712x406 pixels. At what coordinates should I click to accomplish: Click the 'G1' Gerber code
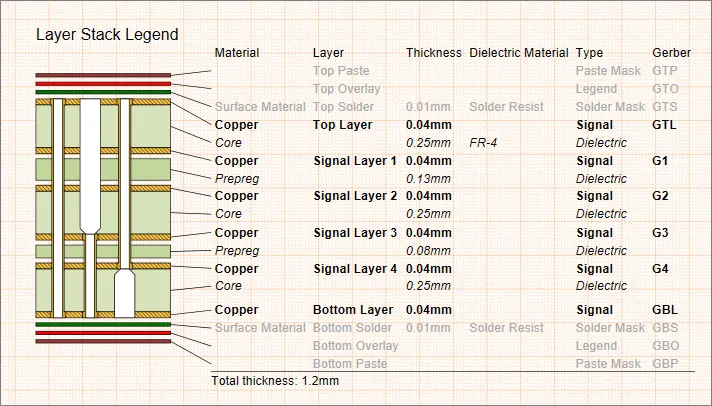[660, 161]
